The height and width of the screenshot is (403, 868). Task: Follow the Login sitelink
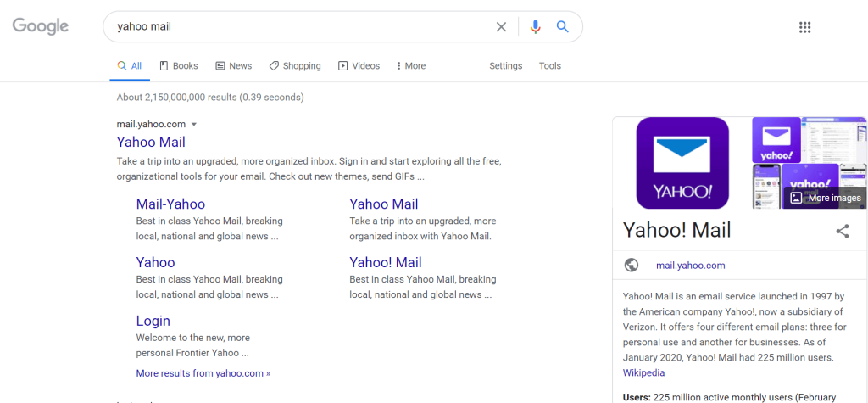(x=153, y=321)
